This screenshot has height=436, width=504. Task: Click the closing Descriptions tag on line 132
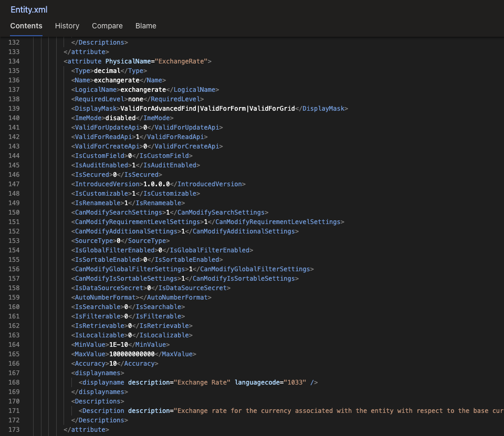click(x=100, y=42)
